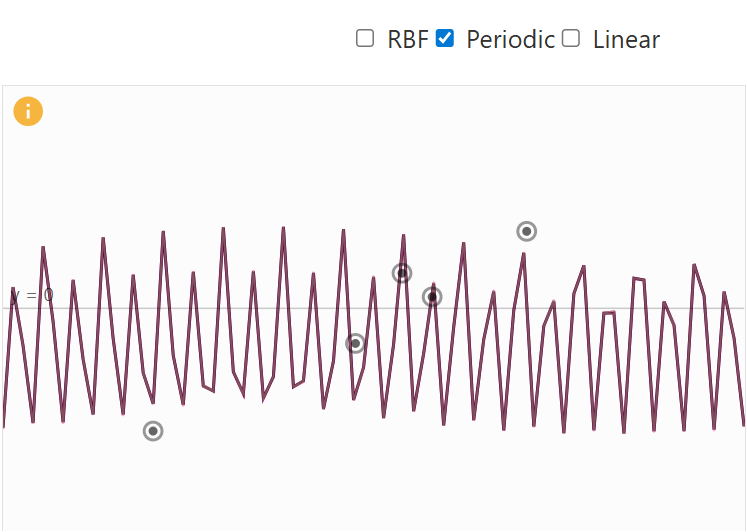Click the "RBF" label text
The width and height of the screenshot is (747, 532).
407,40
